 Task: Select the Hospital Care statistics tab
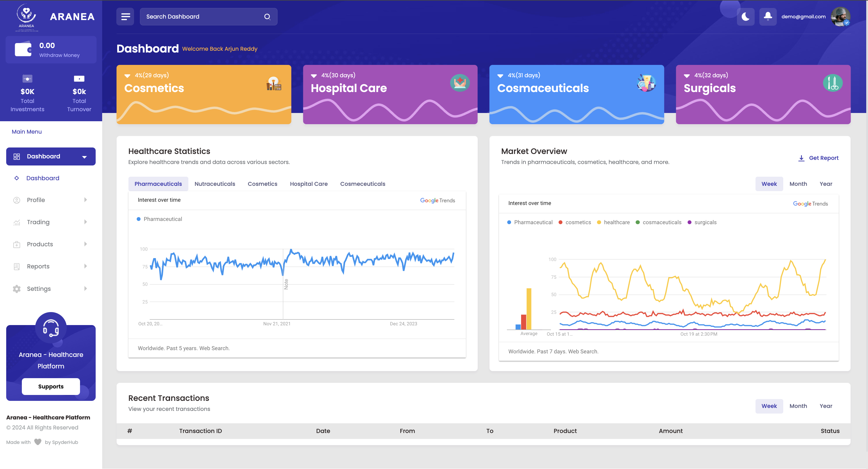click(309, 184)
